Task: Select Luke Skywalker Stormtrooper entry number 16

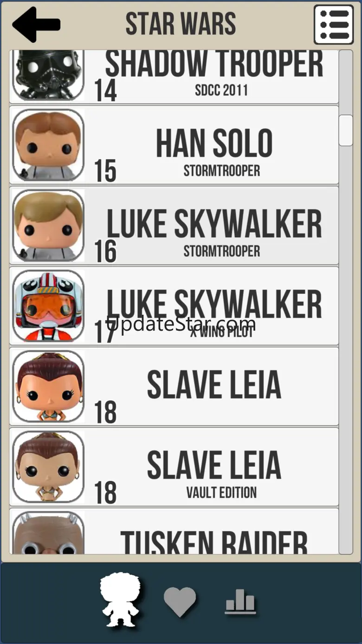Action: tap(174, 225)
